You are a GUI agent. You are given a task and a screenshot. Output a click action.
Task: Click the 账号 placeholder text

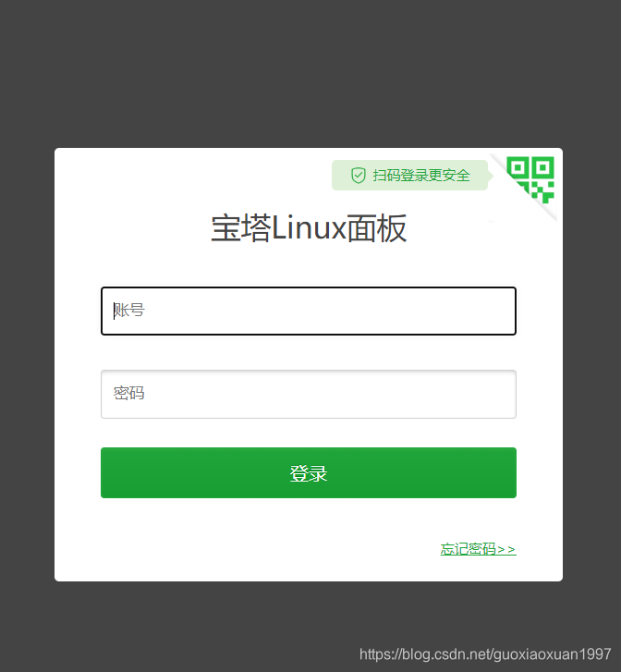[x=129, y=311]
